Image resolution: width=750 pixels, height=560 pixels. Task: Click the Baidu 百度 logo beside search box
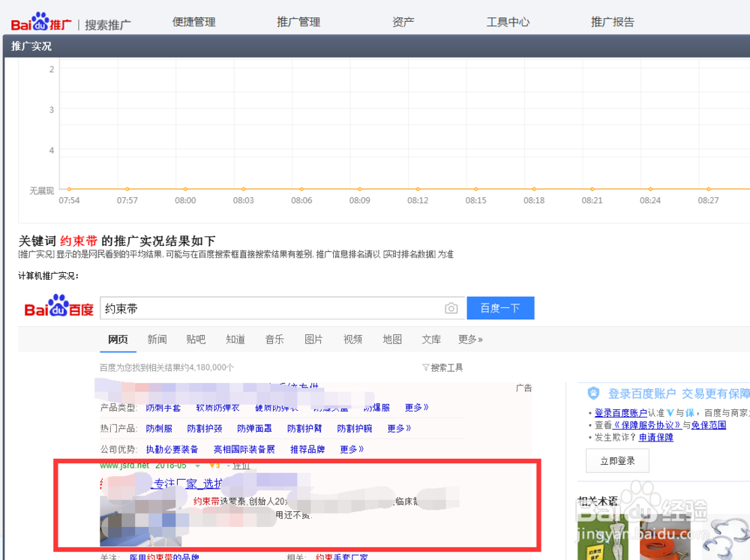58,306
